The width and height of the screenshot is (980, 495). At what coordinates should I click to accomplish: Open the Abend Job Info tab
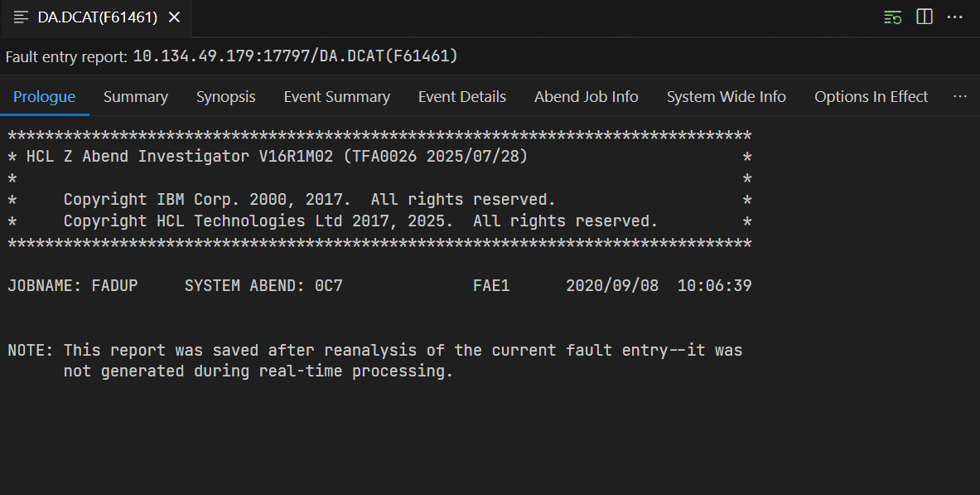[586, 97]
